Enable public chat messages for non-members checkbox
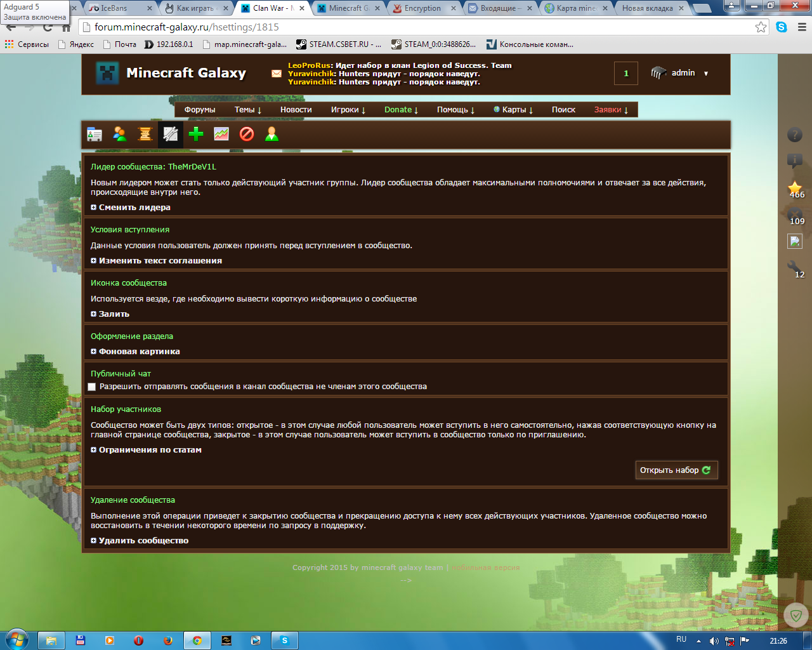The height and width of the screenshot is (650, 812). (92, 387)
